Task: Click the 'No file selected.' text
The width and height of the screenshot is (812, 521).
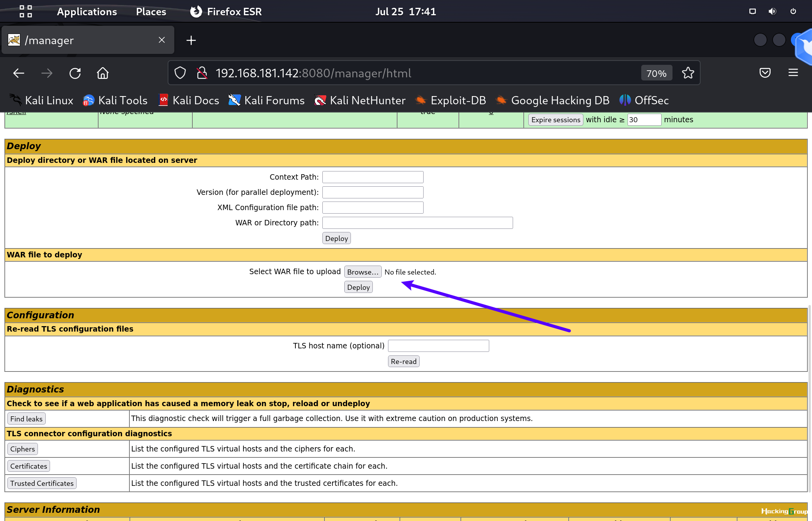Action: tap(410, 272)
